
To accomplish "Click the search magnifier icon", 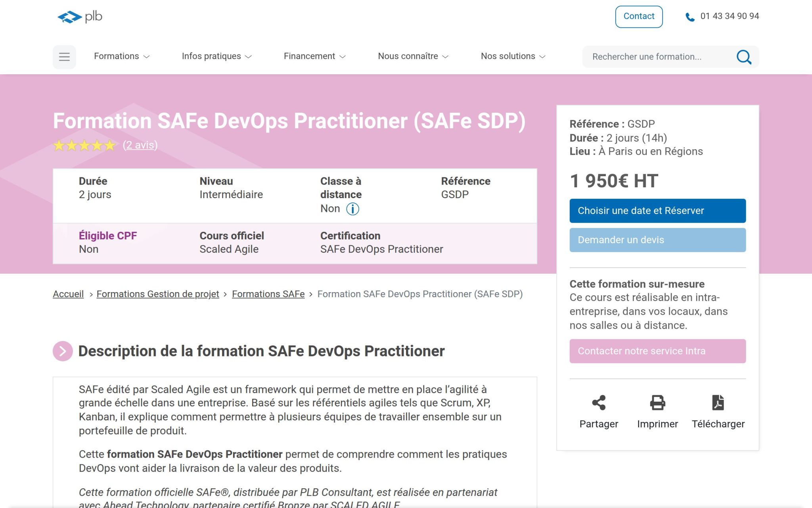I will 744,57.
